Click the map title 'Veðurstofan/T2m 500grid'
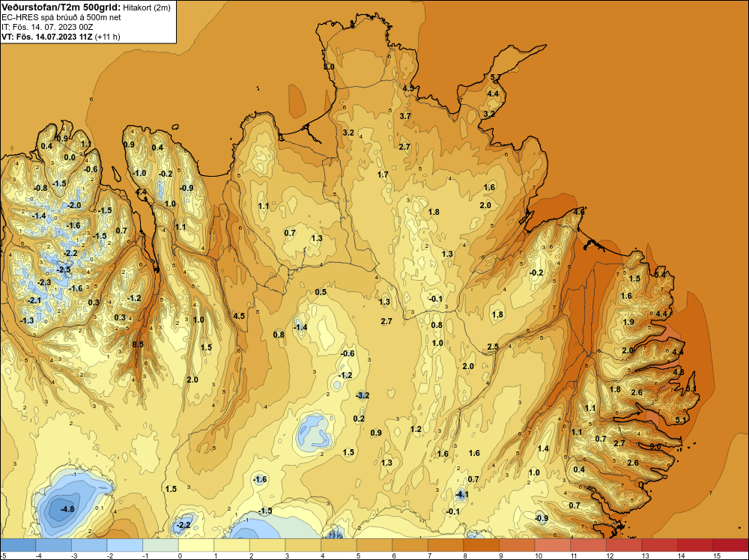 pos(61,7)
